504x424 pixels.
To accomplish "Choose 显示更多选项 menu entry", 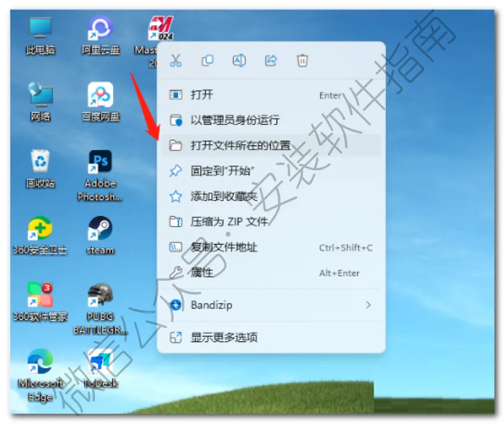I will tap(271, 337).
